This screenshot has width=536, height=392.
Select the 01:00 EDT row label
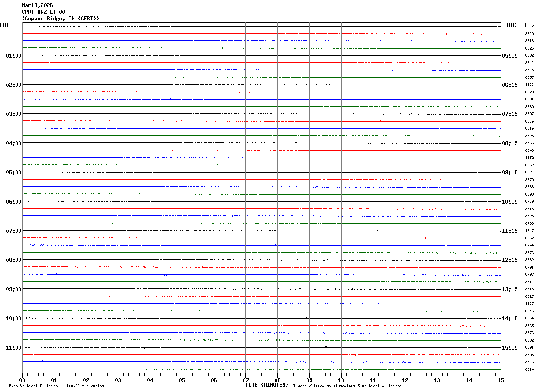point(14,56)
